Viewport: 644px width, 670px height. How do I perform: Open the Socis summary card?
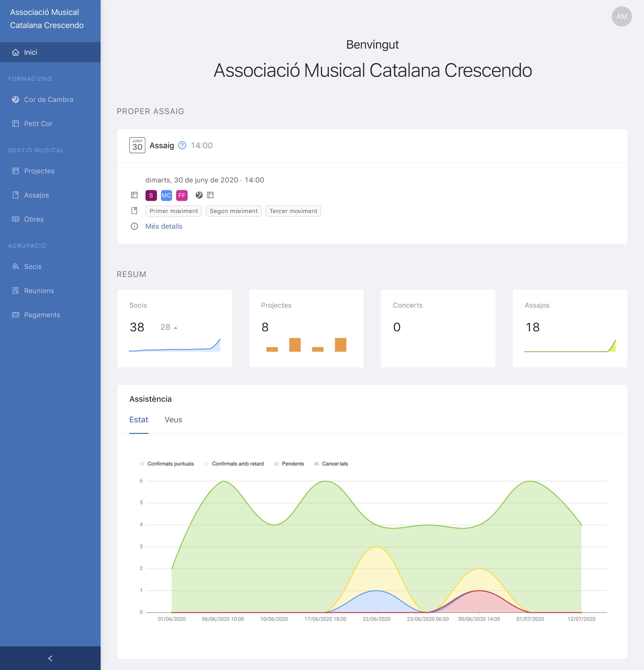pyautogui.click(x=174, y=329)
